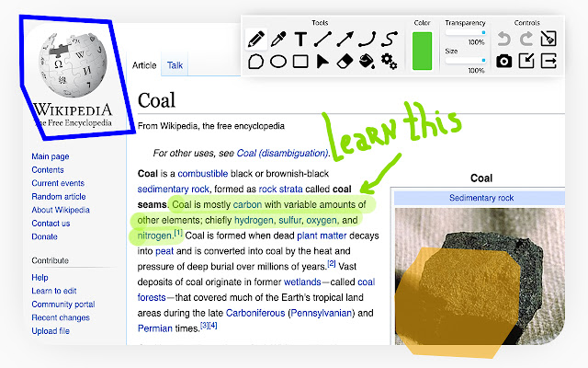The height and width of the screenshot is (368, 588).
Task: Follow the peat link
Action: 164,251
